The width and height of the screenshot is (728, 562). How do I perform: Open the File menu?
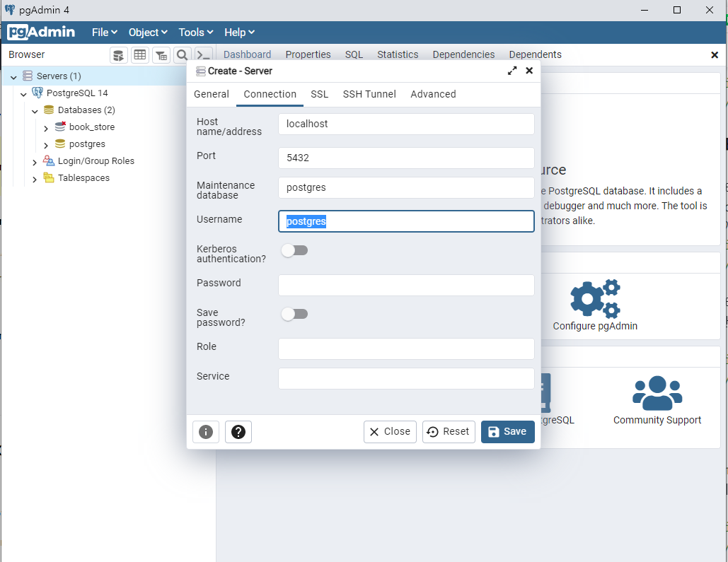[x=105, y=32]
